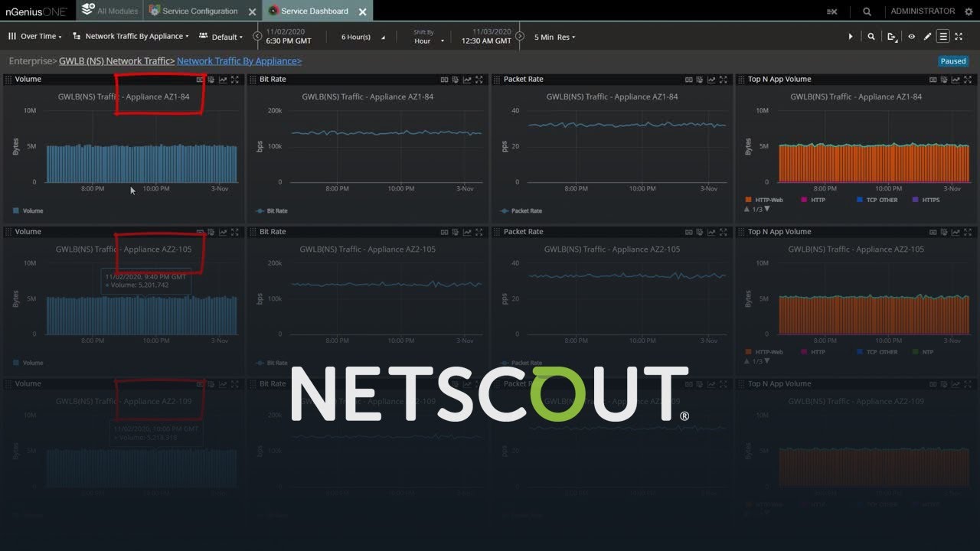This screenshot has height=551, width=980.
Task: Open the Network Traffic By Appliance dropdown
Action: click(x=131, y=36)
